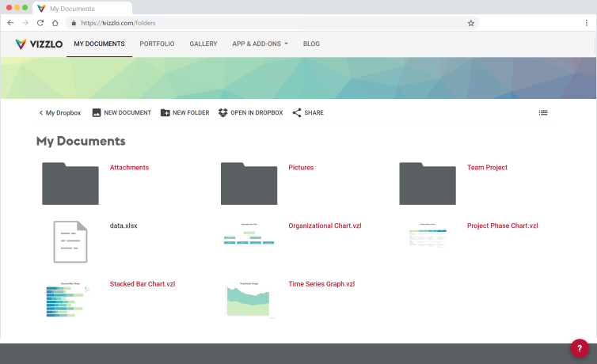The width and height of the screenshot is (597, 364).
Task: Click the Organizational Chart thumbnail
Action: pyautogui.click(x=249, y=234)
